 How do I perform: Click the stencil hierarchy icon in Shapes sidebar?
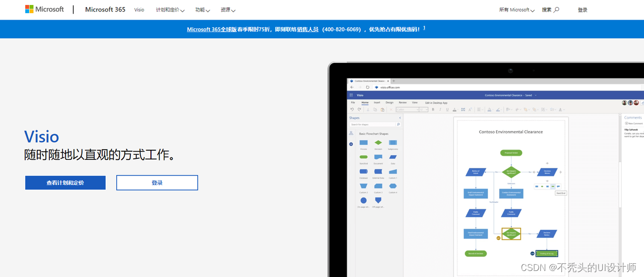tap(351, 134)
